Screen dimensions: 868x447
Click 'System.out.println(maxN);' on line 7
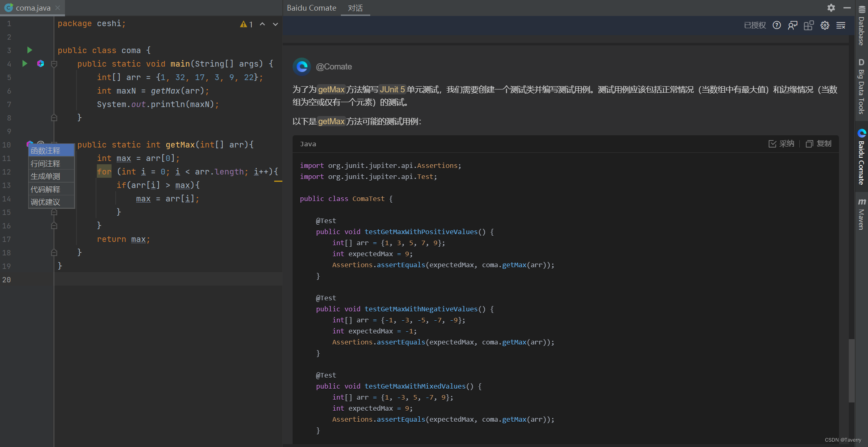pos(158,104)
